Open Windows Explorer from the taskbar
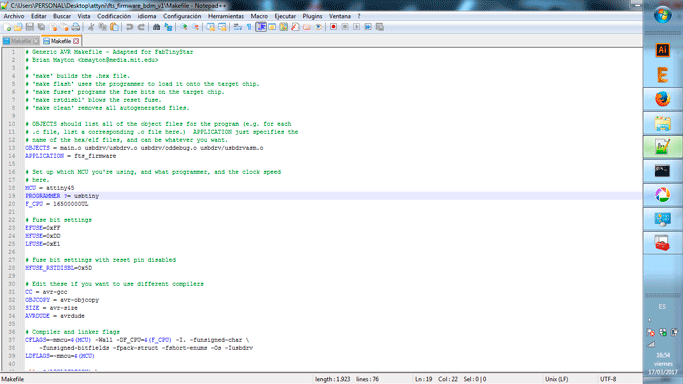Screen dimensions: 683x384 pos(663,123)
